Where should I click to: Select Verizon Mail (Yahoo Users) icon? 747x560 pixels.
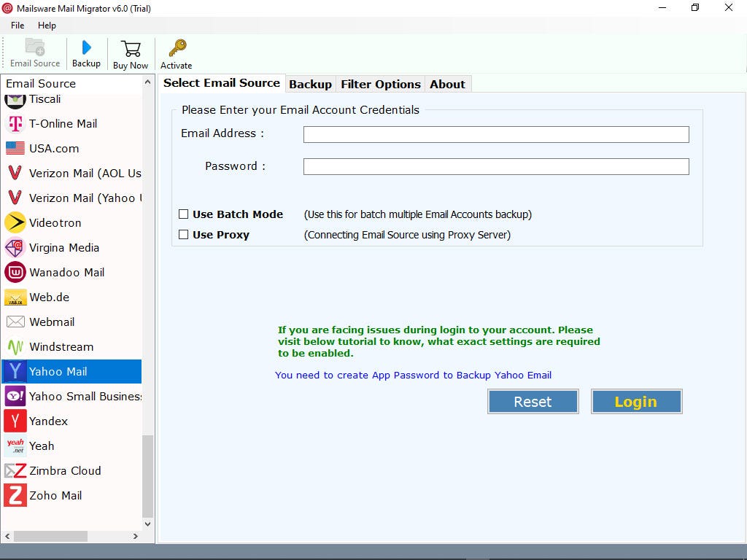click(15, 198)
